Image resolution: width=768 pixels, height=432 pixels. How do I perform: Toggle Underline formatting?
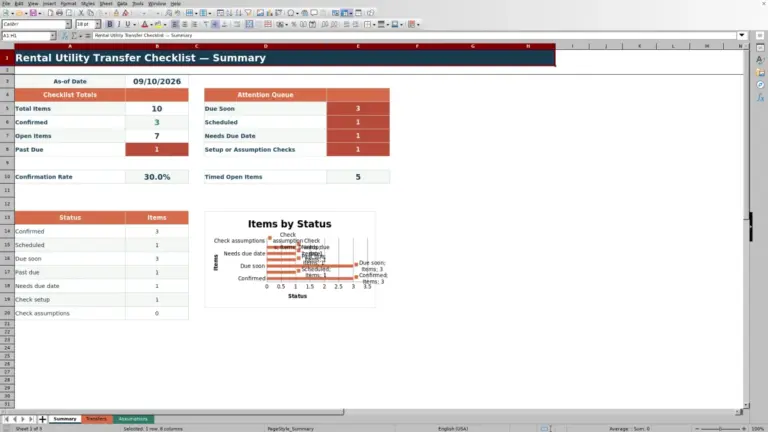128,24
